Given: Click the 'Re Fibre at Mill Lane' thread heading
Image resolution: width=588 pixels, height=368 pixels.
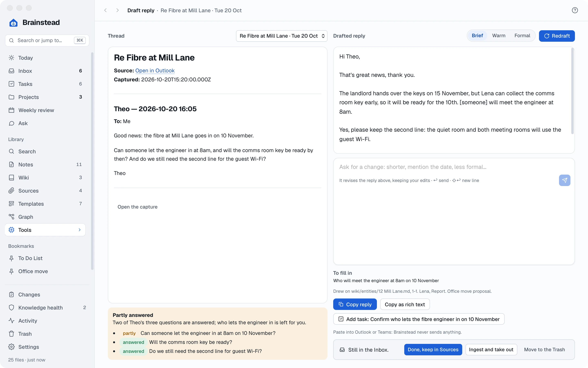Looking at the screenshot, I should 154,58.
